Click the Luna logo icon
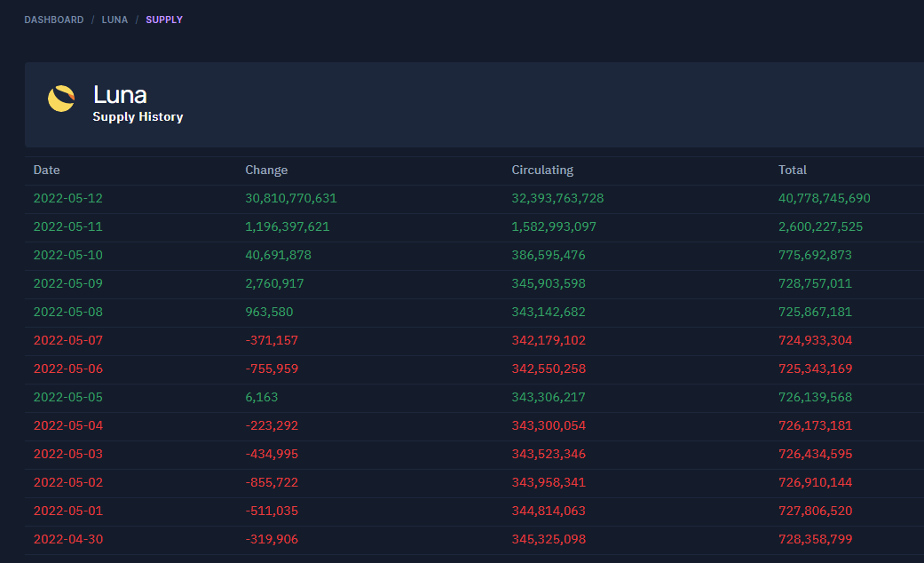Viewport: 924px width, 563px height. pyautogui.click(x=61, y=99)
